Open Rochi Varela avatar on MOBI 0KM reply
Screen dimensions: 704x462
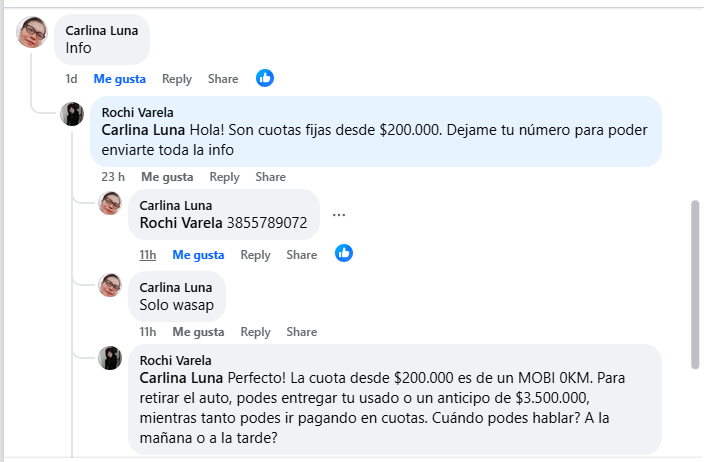coord(110,358)
